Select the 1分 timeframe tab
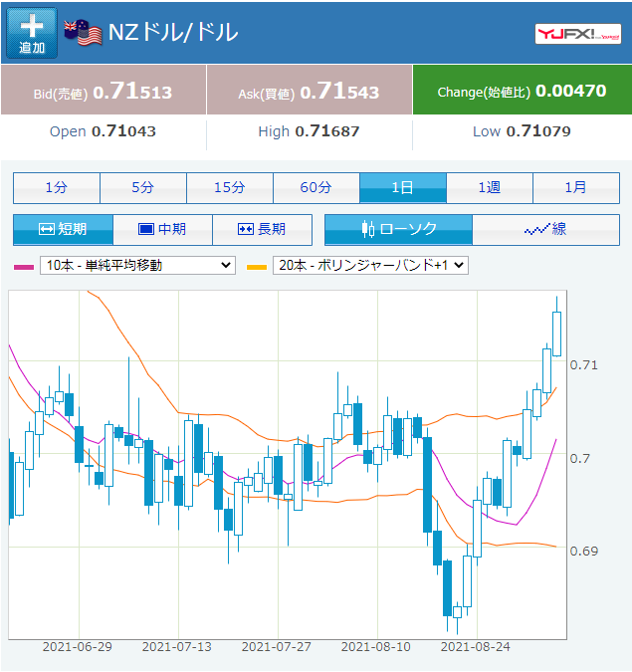 57,188
